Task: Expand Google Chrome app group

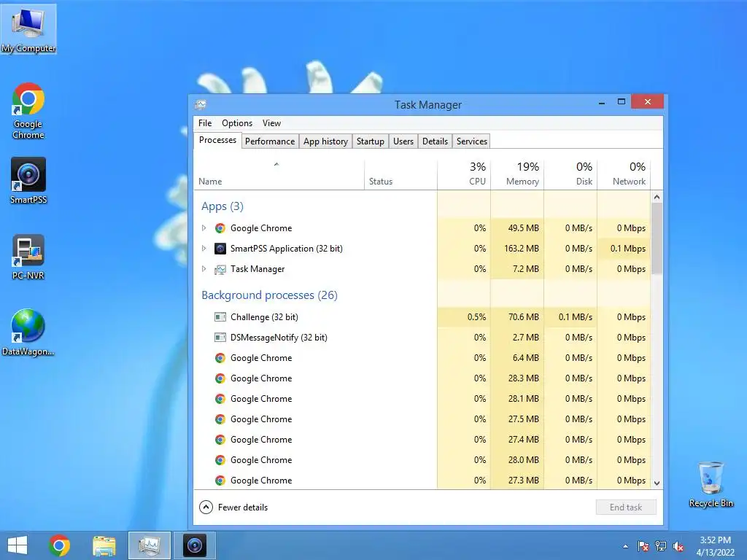Action: click(x=204, y=228)
